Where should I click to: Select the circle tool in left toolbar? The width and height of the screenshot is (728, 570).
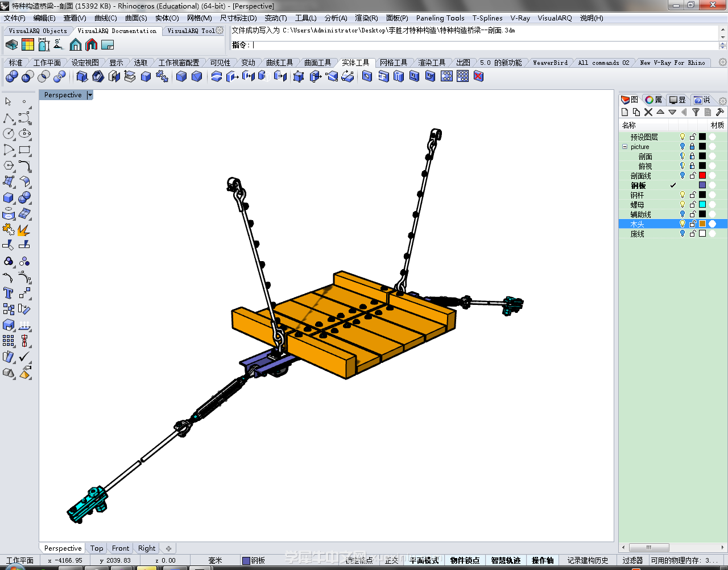[9, 134]
